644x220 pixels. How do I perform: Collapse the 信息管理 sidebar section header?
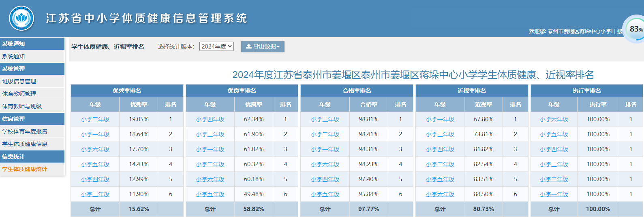click(32, 119)
